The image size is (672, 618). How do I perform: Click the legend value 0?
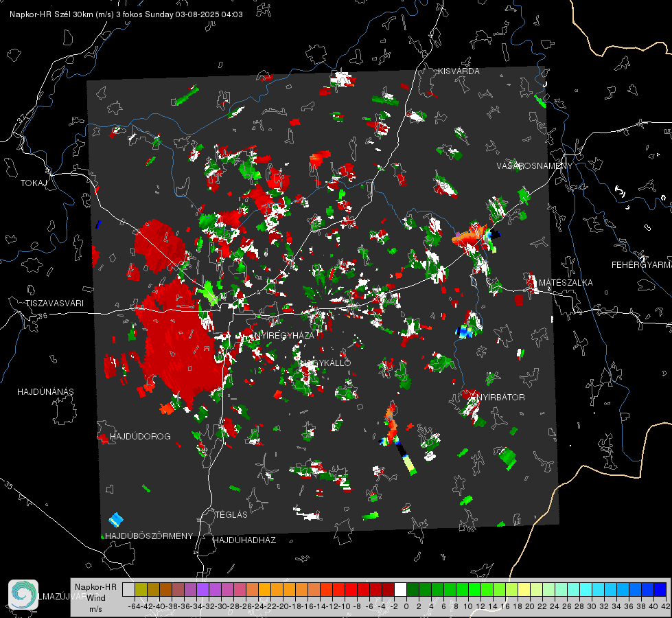(x=406, y=606)
